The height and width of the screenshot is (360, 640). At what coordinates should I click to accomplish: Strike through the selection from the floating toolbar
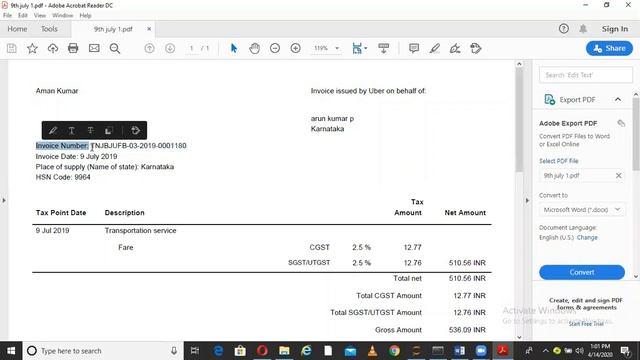click(x=90, y=131)
